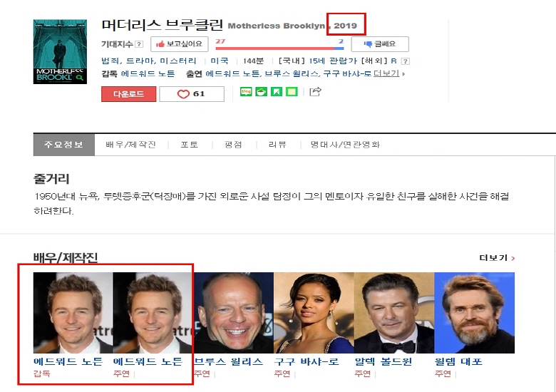This screenshot has width=556, height=392.
Task: Click the help icon beside 기대지수
Action: tap(139, 44)
